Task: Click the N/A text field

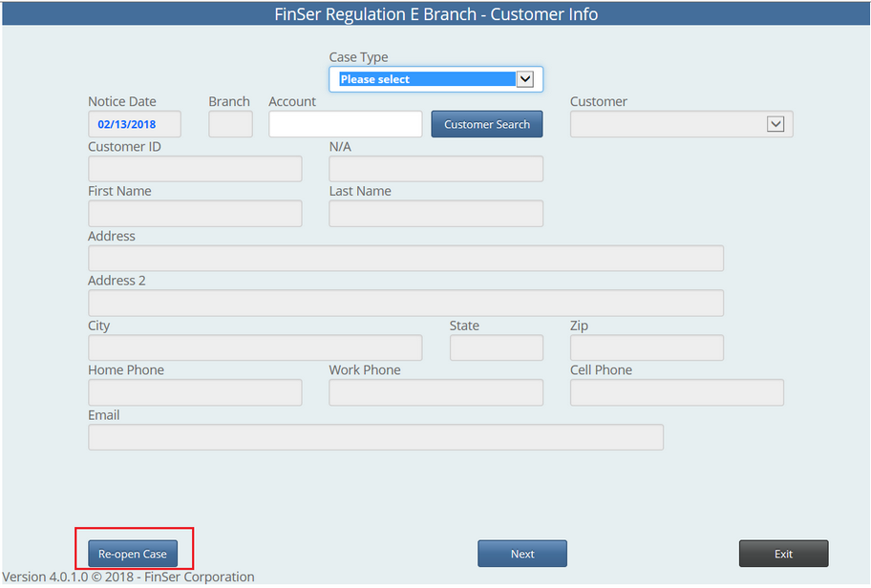Action: pyautogui.click(x=435, y=169)
